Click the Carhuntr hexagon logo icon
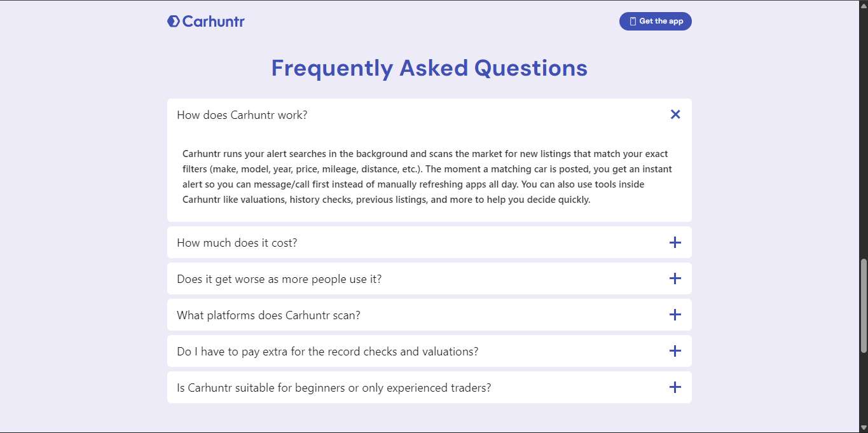The image size is (868, 433). tap(174, 22)
